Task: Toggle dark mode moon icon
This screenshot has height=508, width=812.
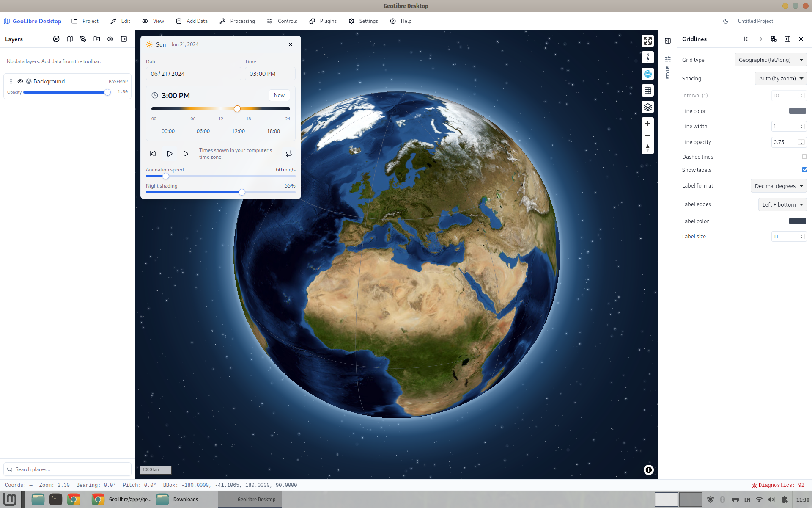Action: [726, 21]
